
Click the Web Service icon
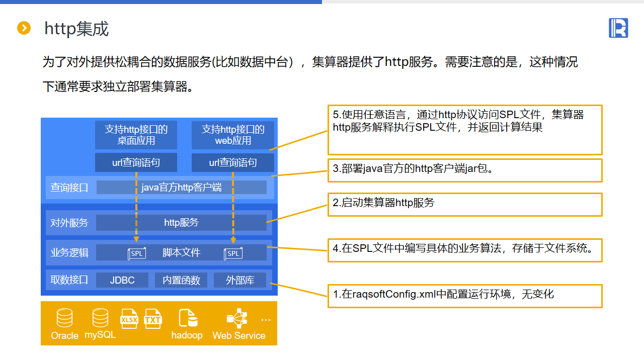click(237, 318)
